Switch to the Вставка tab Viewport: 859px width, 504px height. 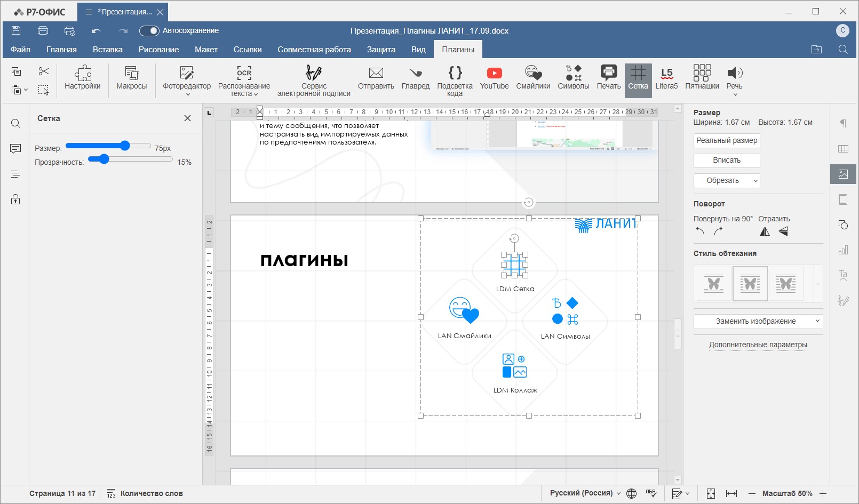point(107,50)
